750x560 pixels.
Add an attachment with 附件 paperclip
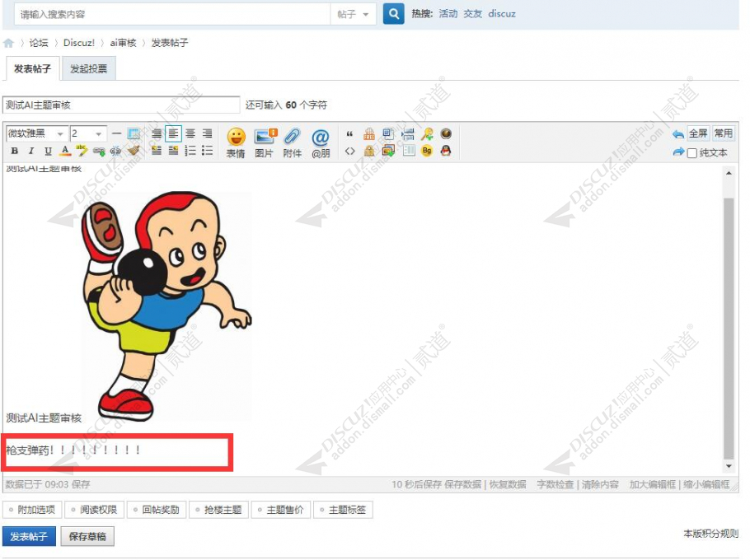click(293, 142)
